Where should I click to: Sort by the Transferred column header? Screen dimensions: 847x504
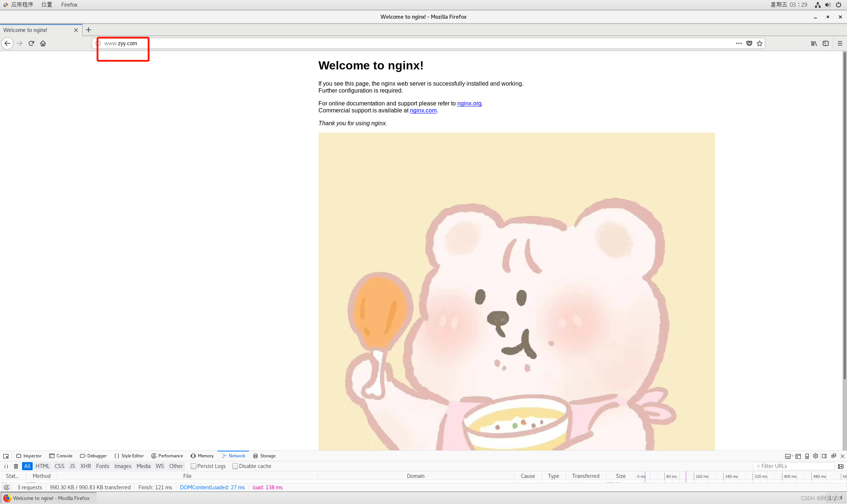(585, 476)
